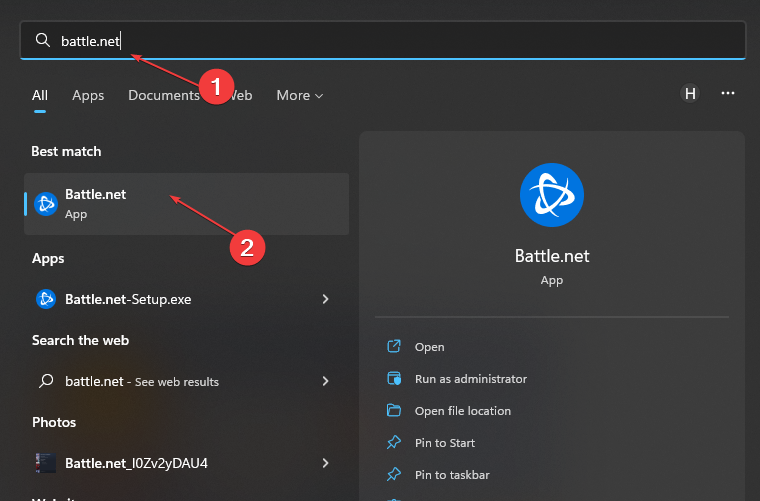Click the search magnifier icon

tap(43, 40)
